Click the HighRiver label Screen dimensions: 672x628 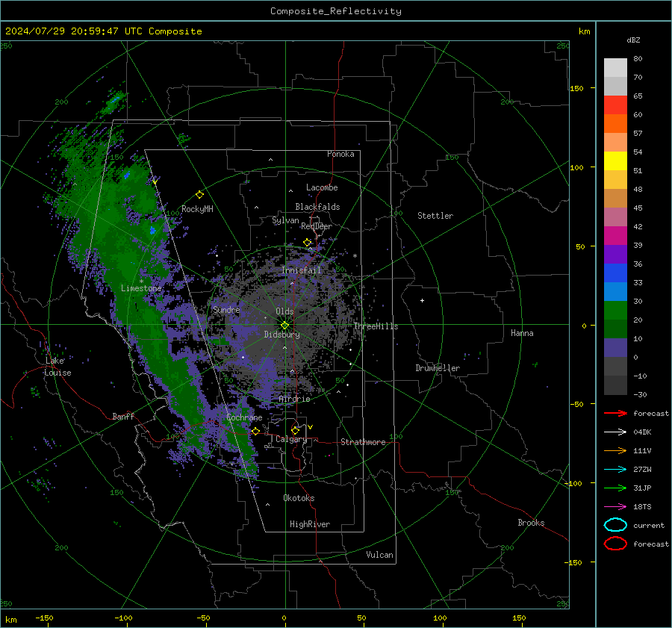(310, 524)
